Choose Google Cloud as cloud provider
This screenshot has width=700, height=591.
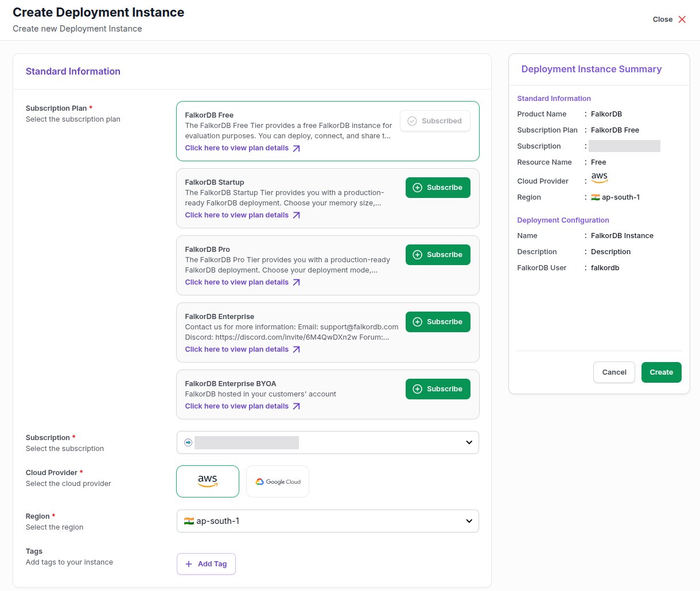point(278,481)
